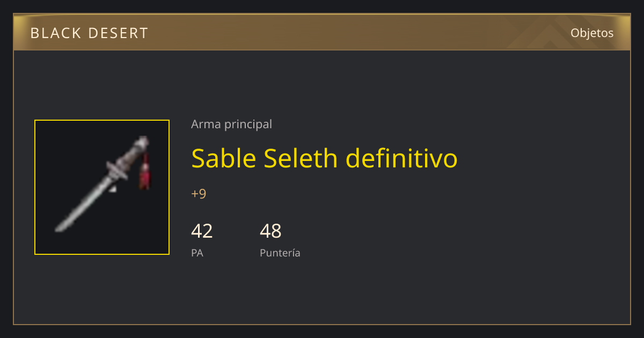Click the +9 enhancement level text
Screen dimensions: 644x338
(x=199, y=194)
